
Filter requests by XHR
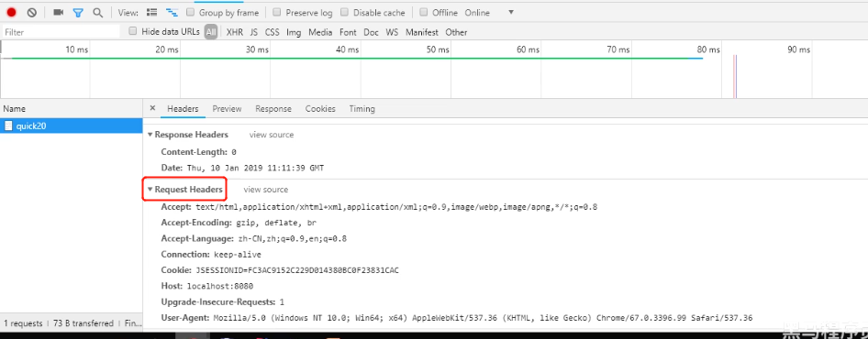pos(235,32)
